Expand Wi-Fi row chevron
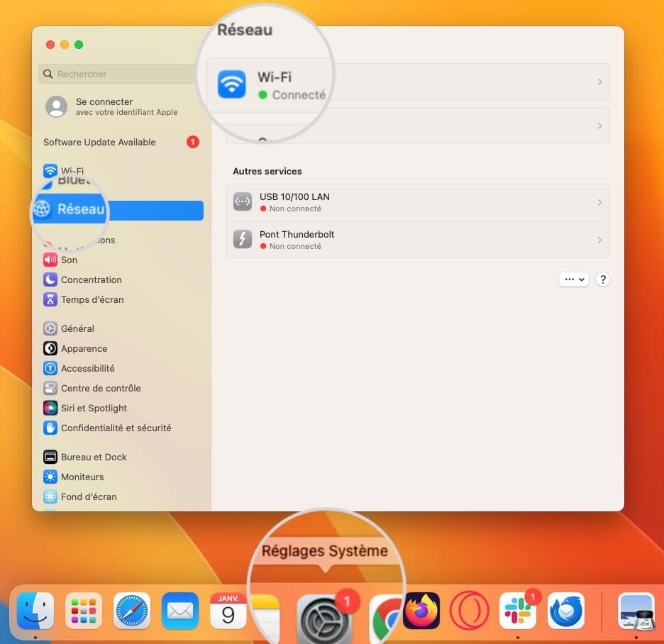This screenshot has height=644, width=664. click(x=599, y=82)
